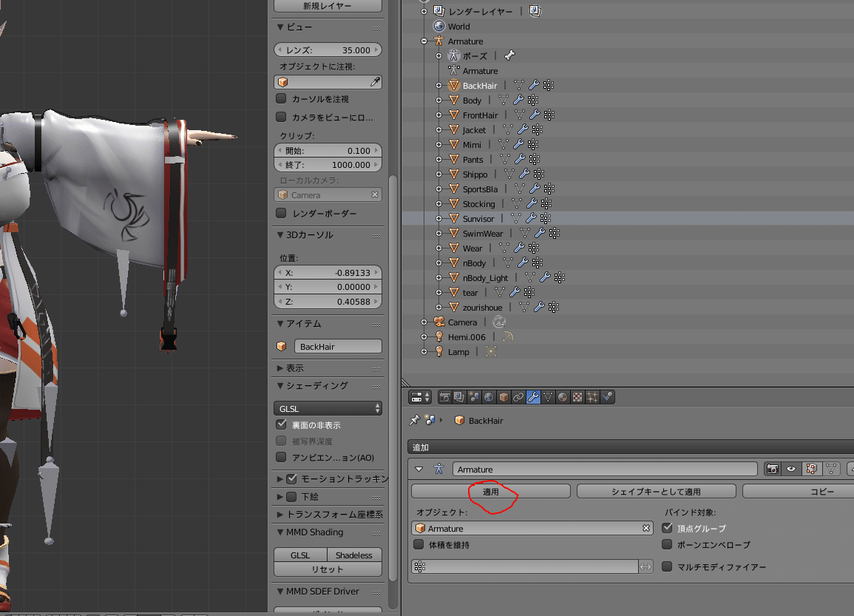The image size is (854, 616).
Task: Enable マルチモディファイアー checkbox
Action: point(667,566)
